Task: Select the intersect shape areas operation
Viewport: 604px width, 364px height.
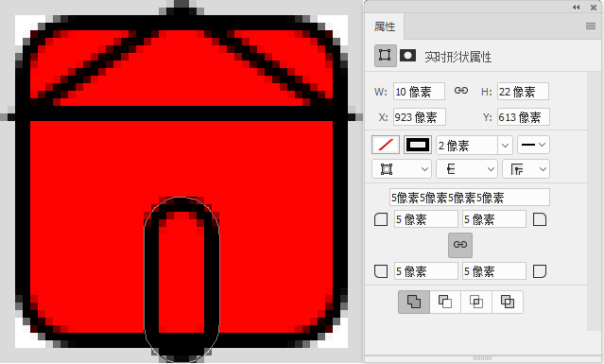Action: coord(476,302)
